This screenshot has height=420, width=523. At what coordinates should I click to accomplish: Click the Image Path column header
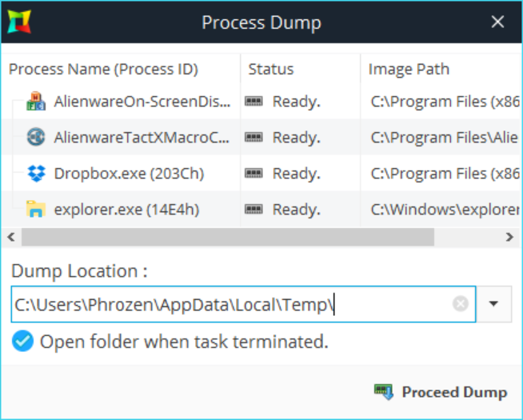click(x=409, y=70)
